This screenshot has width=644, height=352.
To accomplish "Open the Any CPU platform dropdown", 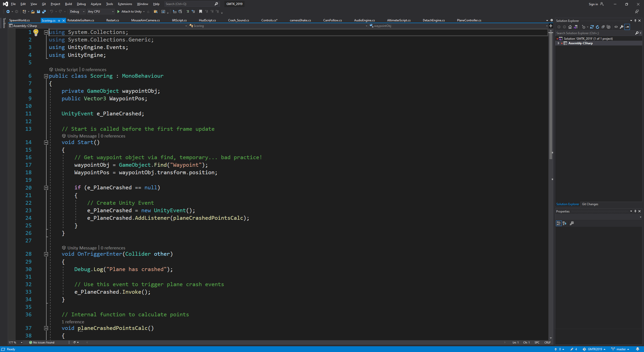I will (x=101, y=12).
